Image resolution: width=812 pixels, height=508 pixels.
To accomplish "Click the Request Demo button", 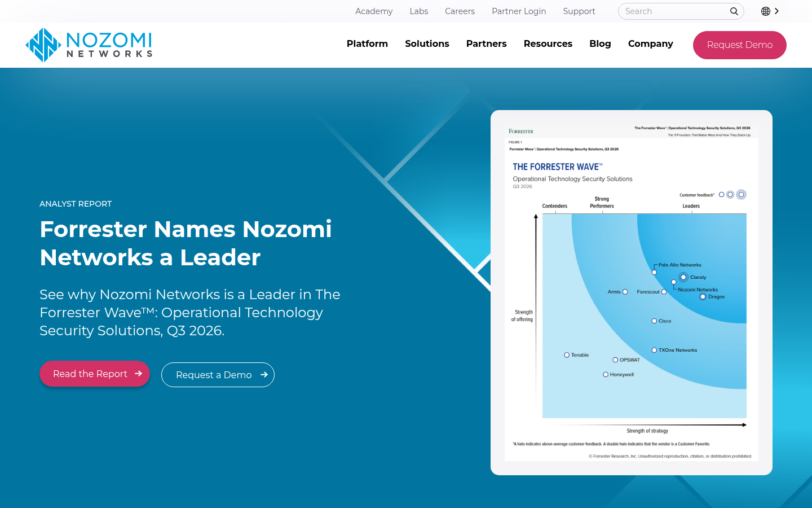I will coord(740,45).
